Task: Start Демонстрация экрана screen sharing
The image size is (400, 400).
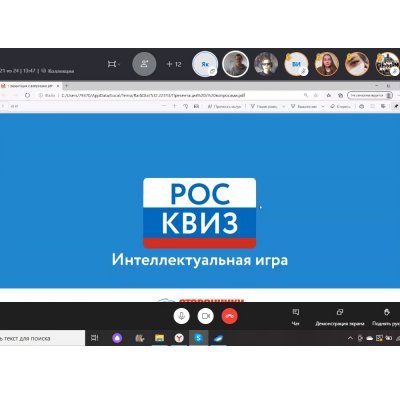Action: (340, 317)
